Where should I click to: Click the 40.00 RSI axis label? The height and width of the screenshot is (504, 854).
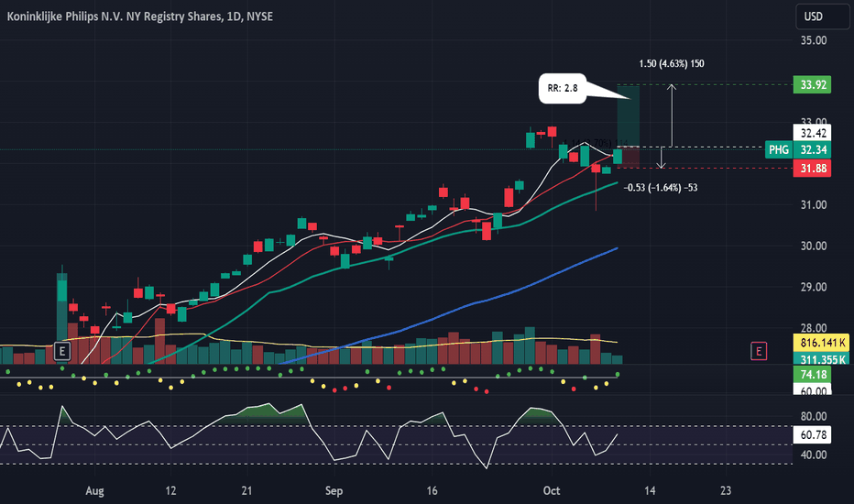[x=813, y=455]
